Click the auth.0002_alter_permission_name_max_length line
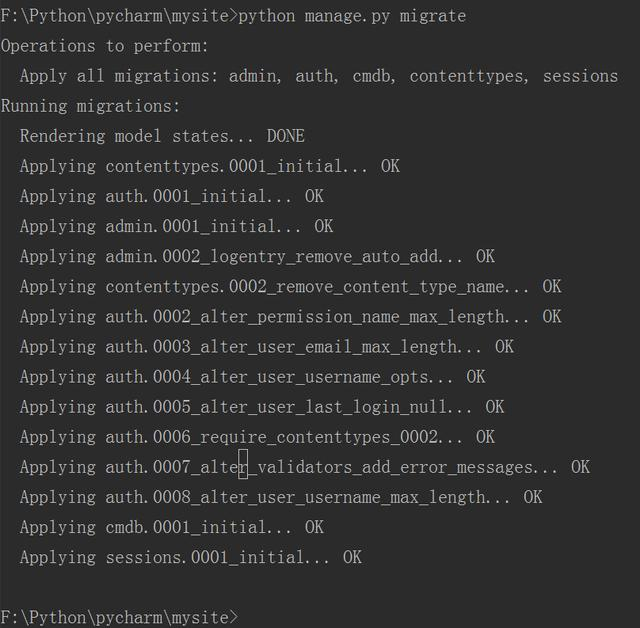Image resolution: width=640 pixels, height=628 pixels. (x=291, y=317)
